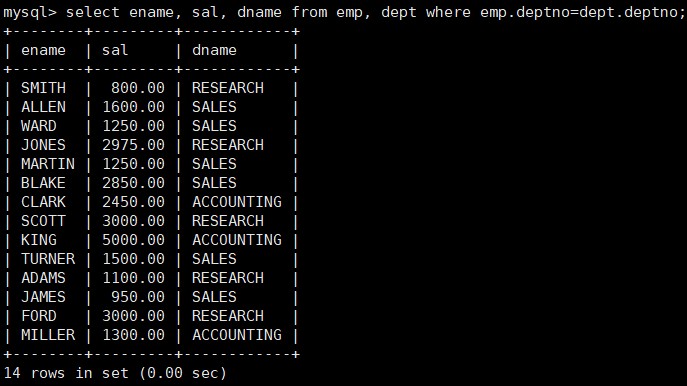687x386 pixels.
Task: Click the mysql> prompt text
Action: click(30, 12)
